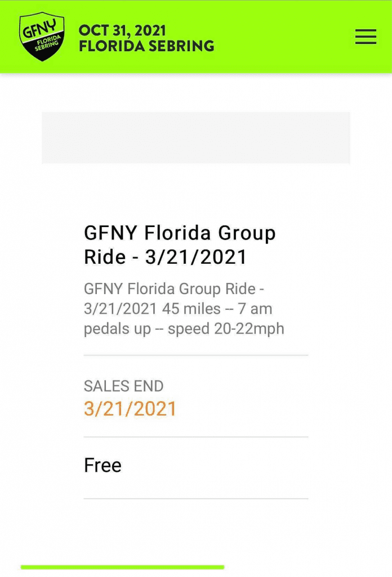The image size is (392, 577).
Task: Click the 'GFNY Florida Group' first heading line
Action: pos(180,233)
